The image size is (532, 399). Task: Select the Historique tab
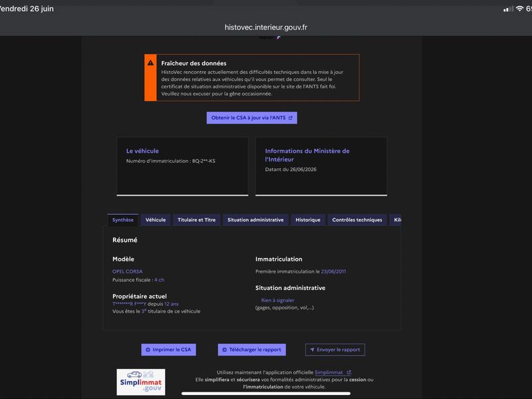click(x=308, y=220)
